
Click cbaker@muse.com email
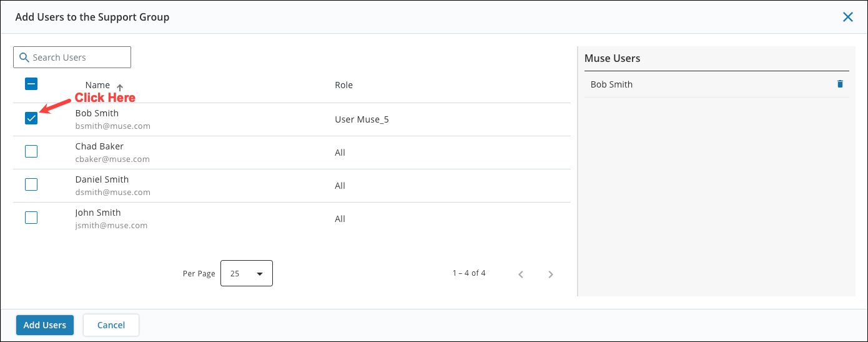click(x=112, y=159)
